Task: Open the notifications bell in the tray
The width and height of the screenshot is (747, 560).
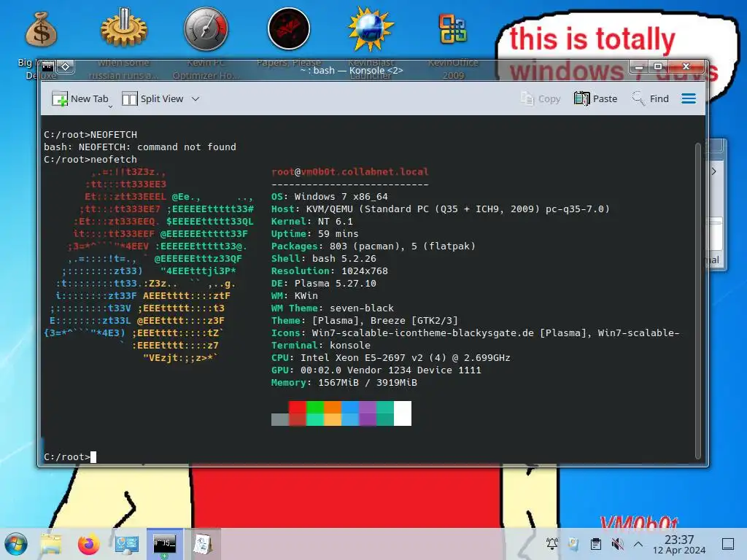Action: [552, 544]
